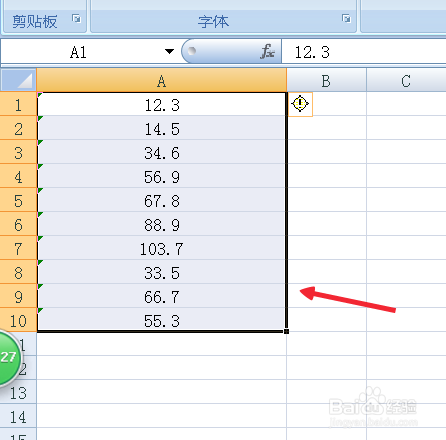Select row 1 header
This screenshot has height=440, width=446.
tap(18, 104)
